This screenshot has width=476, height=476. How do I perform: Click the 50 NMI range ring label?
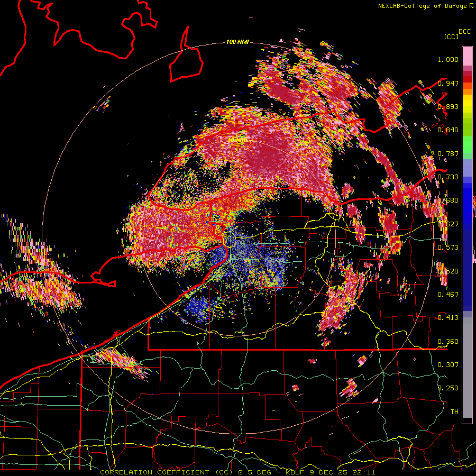(x=237, y=140)
